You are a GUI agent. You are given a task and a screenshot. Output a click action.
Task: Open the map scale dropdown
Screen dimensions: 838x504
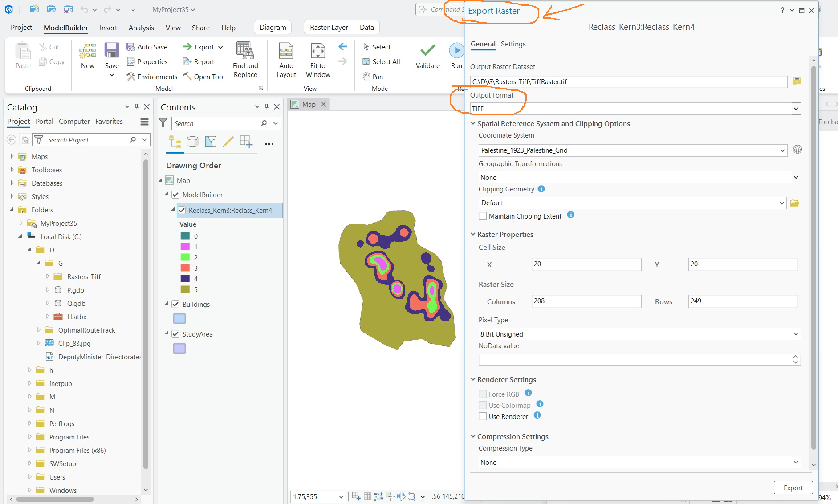point(341,496)
